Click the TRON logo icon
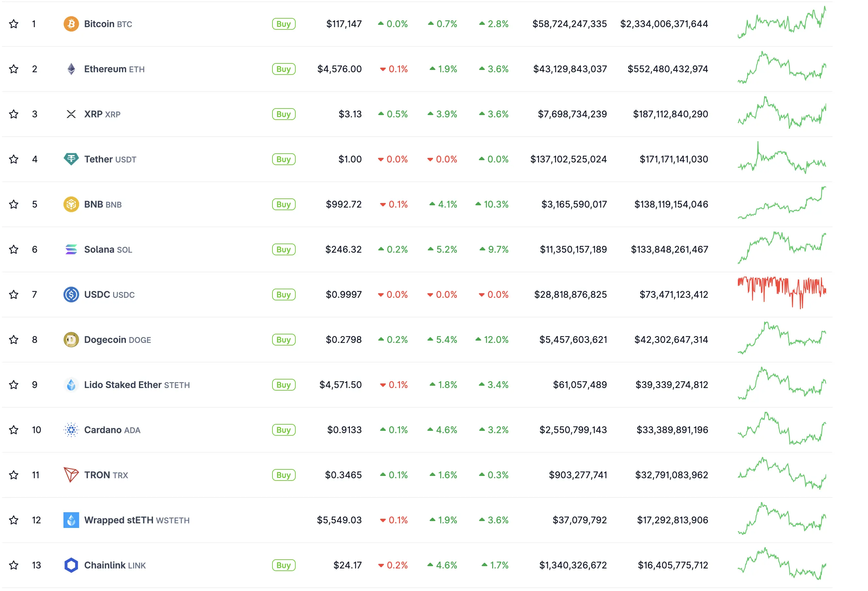The image size is (868, 591). (x=71, y=475)
